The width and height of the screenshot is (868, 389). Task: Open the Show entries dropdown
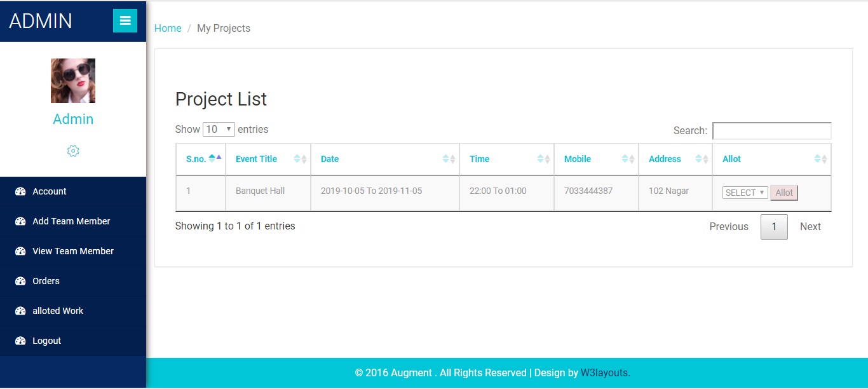[219, 129]
